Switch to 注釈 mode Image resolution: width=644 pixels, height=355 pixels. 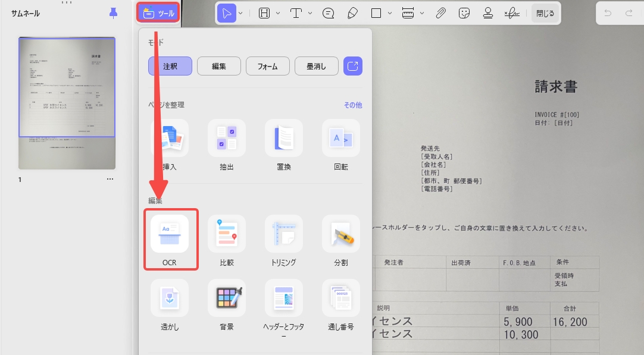(x=170, y=66)
